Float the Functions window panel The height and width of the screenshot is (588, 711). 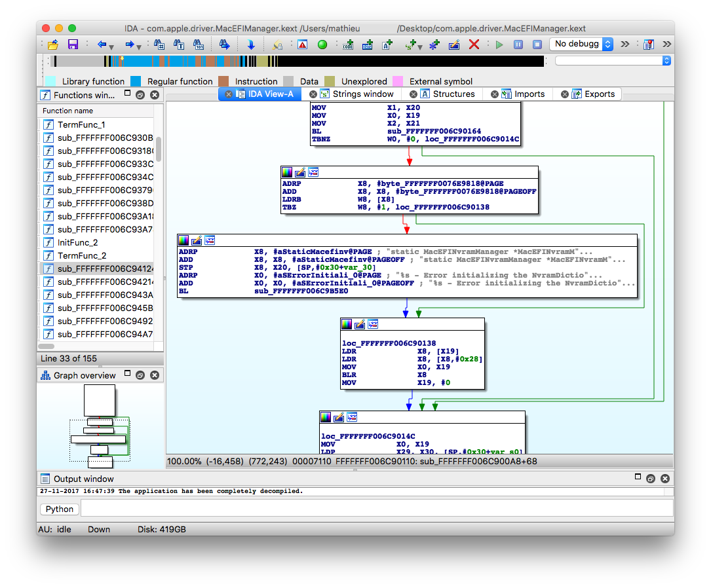click(140, 95)
